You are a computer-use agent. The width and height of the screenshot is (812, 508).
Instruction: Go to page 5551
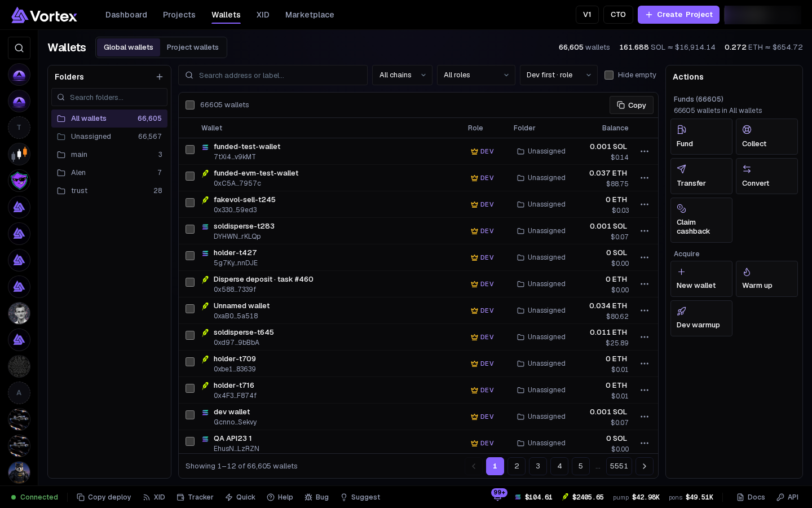pyautogui.click(x=619, y=466)
